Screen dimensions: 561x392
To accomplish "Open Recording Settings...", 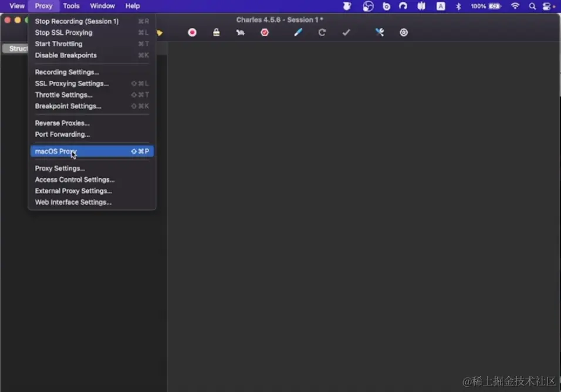I will (92, 72).
